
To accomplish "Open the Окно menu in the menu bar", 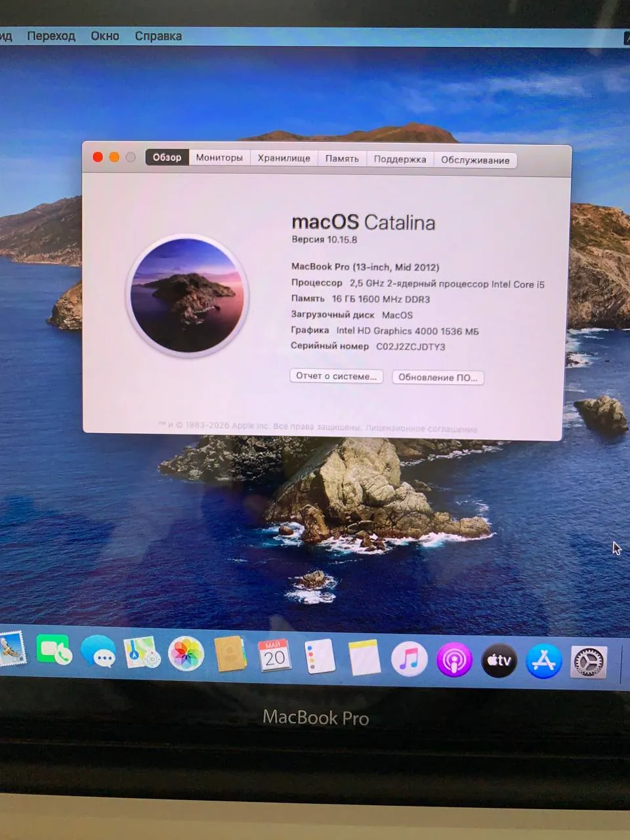I will coord(105,36).
